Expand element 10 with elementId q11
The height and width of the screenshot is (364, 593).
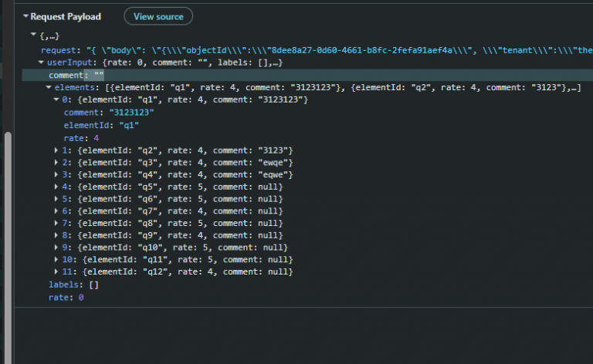[x=56, y=259]
